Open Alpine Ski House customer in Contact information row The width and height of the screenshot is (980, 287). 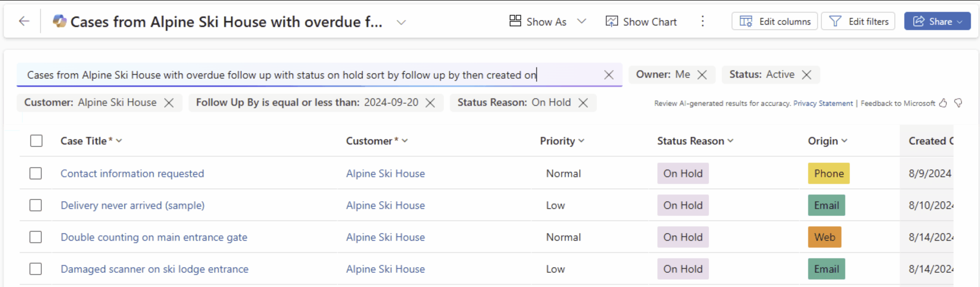pyautogui.click(x=385, y=173)
